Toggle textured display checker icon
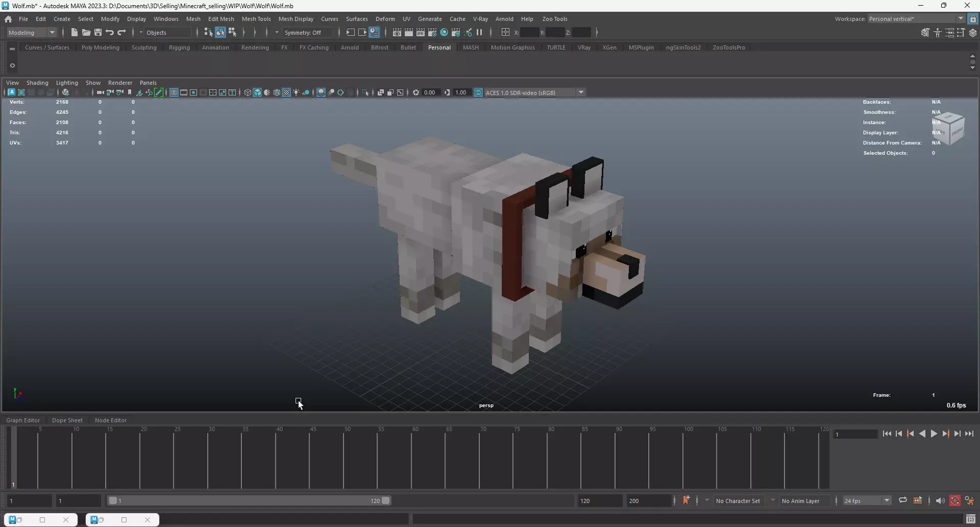Screen dimensions: 980x527 point(286,92)
